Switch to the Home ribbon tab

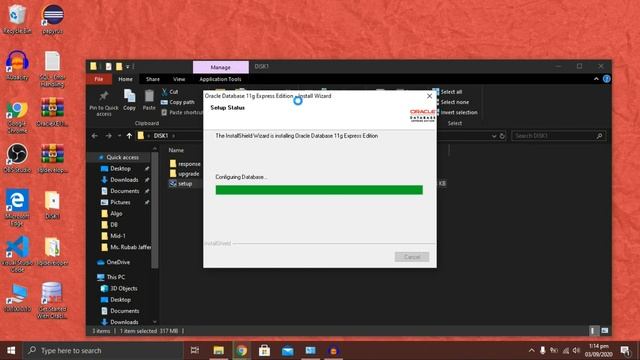tap(125, 79)
